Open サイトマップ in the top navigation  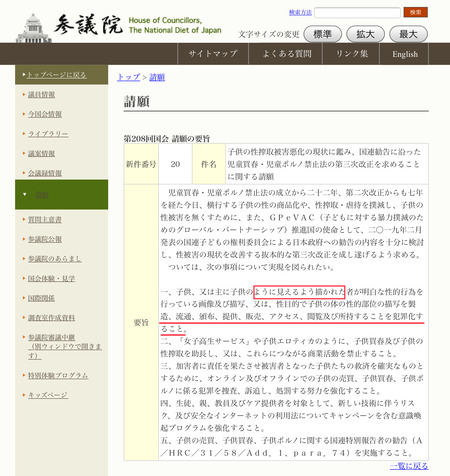pos(213,54)
